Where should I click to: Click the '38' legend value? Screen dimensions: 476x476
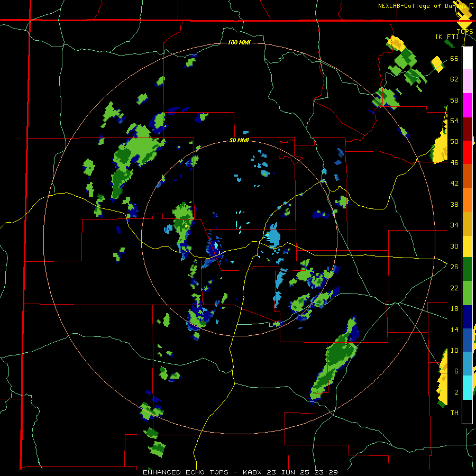tap(454, 204)
